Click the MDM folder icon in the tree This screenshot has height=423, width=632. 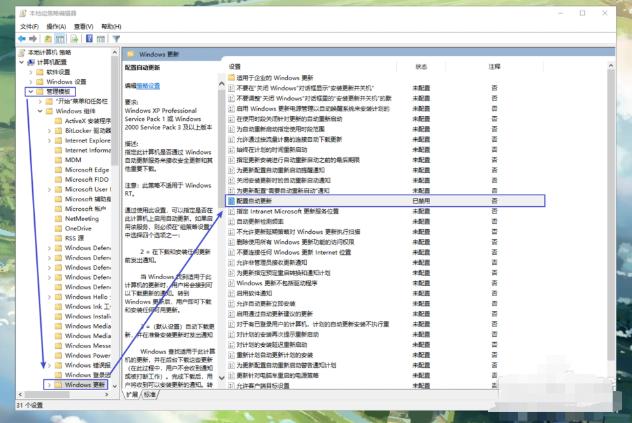(58, 160)
